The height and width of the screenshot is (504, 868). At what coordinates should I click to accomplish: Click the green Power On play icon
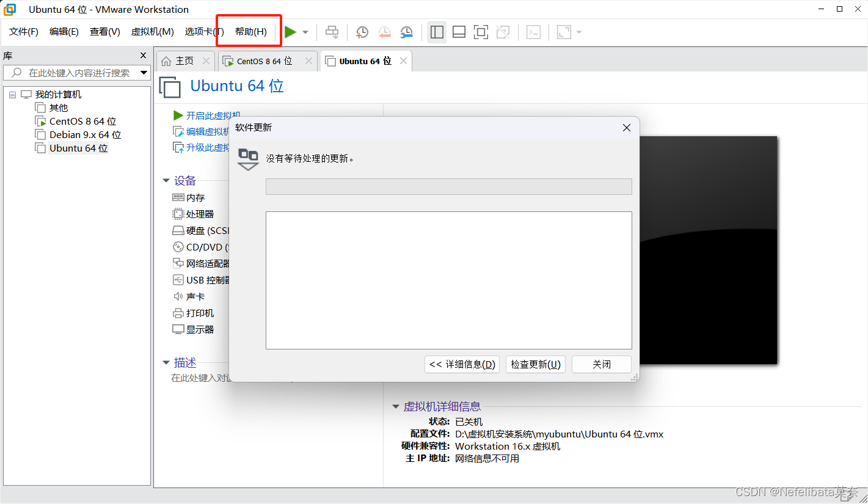point(291,32)
